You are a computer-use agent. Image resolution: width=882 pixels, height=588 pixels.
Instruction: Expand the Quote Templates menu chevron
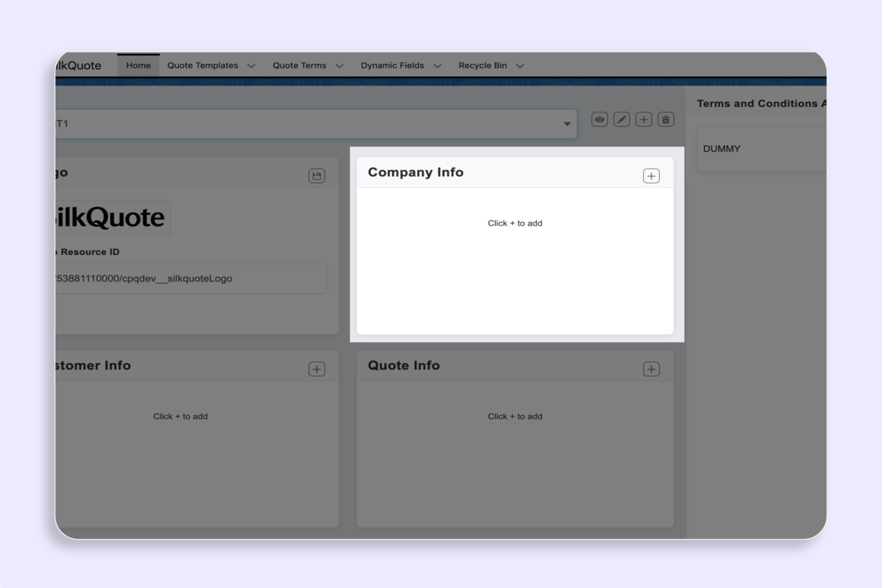[252, 65]
